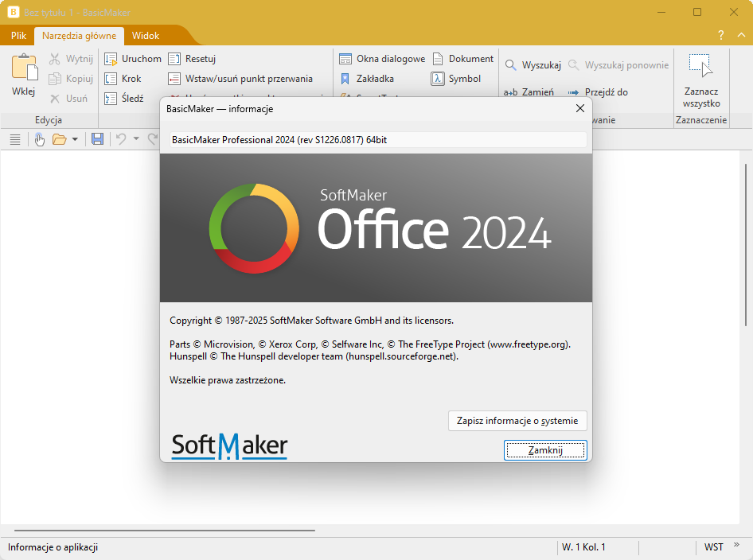Insert Dokument command from ribbon
The height and width of the screenshot is (560, 753).
463,59
